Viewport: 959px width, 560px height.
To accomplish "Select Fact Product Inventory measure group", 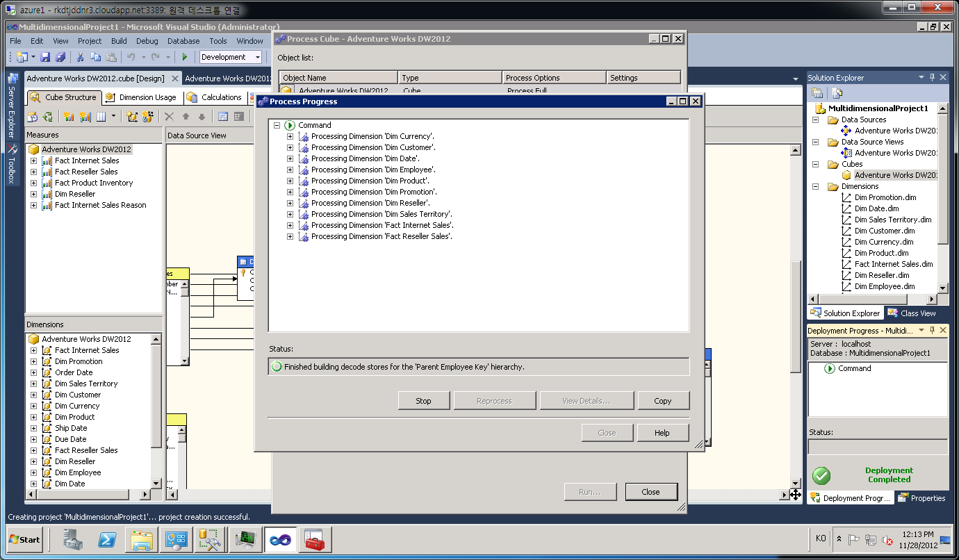I will click(94, 183).
